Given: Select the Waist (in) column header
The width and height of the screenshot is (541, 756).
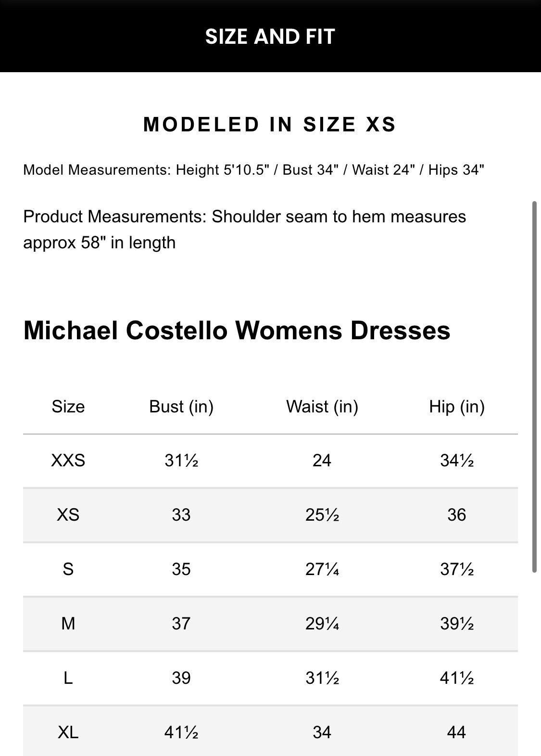Looking at the screenshot, I should pos(322,407).
